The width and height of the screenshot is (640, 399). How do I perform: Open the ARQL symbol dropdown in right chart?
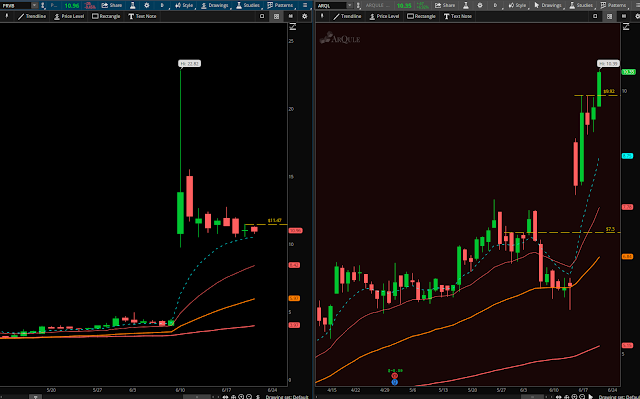(x=349, y=5)
